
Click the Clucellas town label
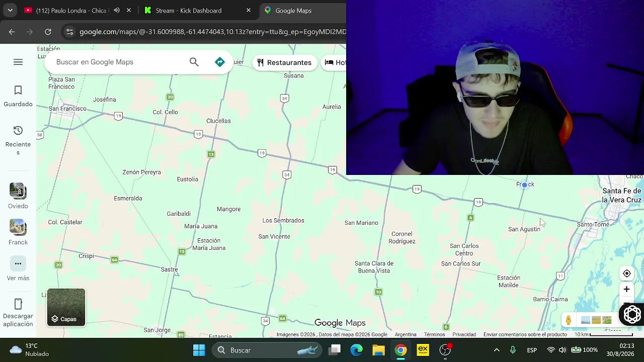click(x=218, y=121)
